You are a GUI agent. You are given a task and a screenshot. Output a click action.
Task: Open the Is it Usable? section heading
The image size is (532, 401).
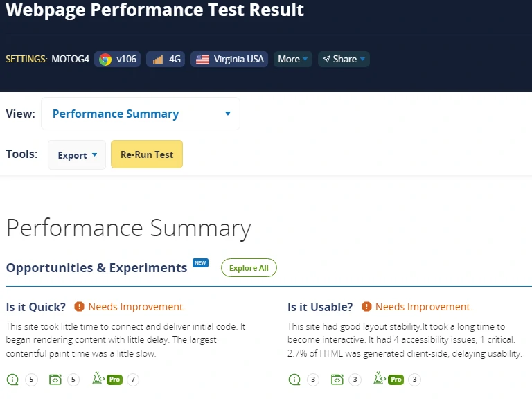pos(320,307)
